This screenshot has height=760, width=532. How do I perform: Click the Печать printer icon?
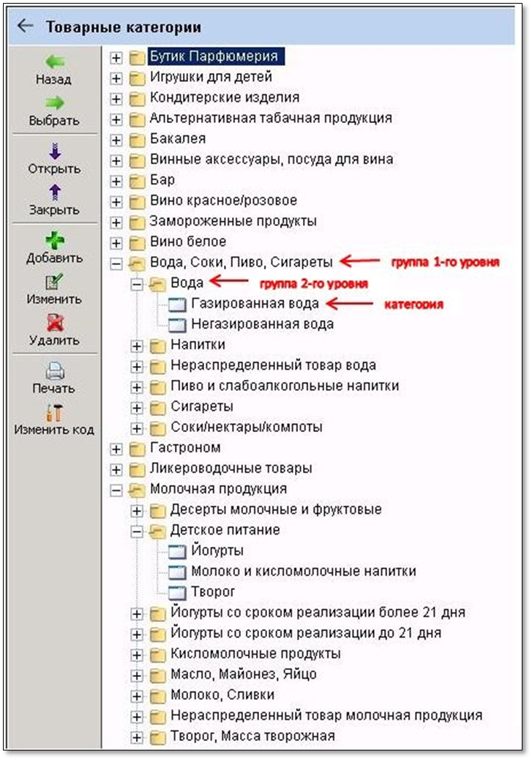coord(54,371)
